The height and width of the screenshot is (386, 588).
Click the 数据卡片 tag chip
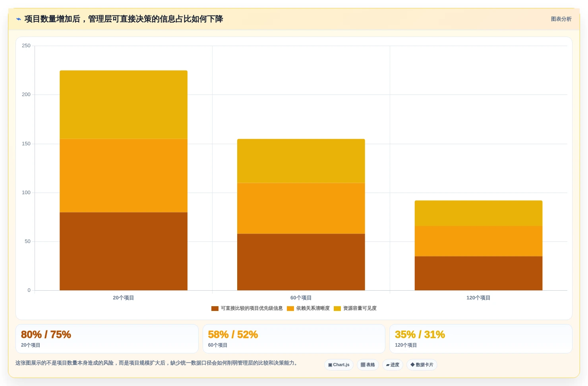(x=422, y=365)
